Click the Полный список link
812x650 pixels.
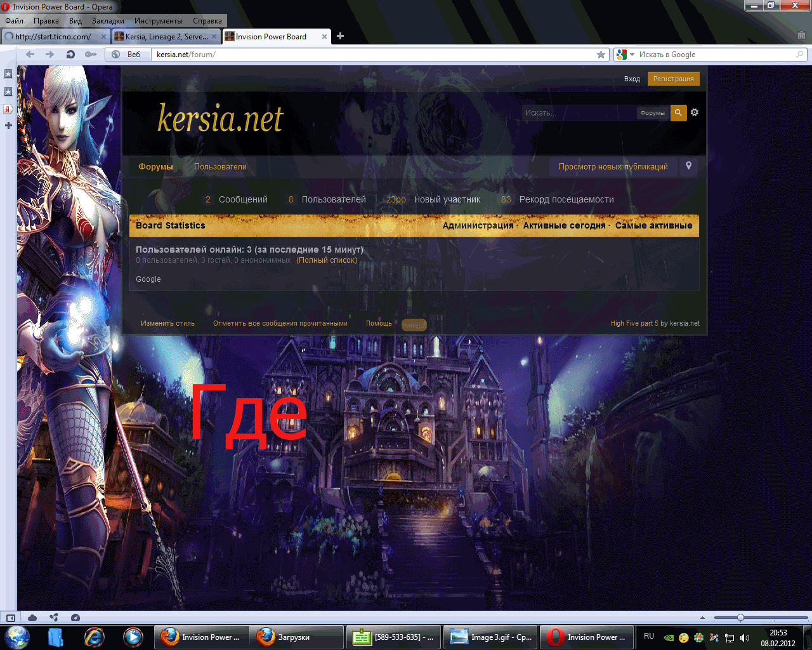[x=327, y=260]
